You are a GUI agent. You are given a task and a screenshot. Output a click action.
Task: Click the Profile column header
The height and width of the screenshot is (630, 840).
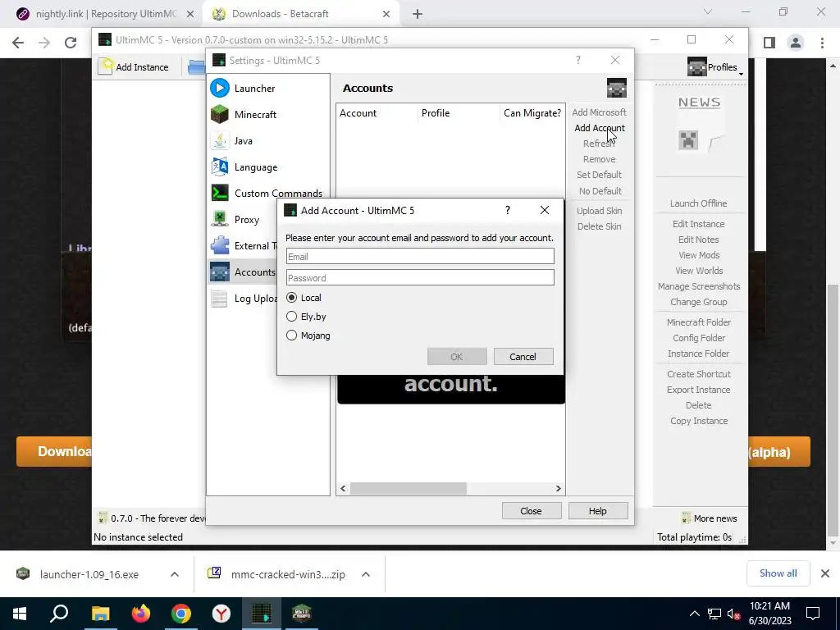(x=459, y=113)
